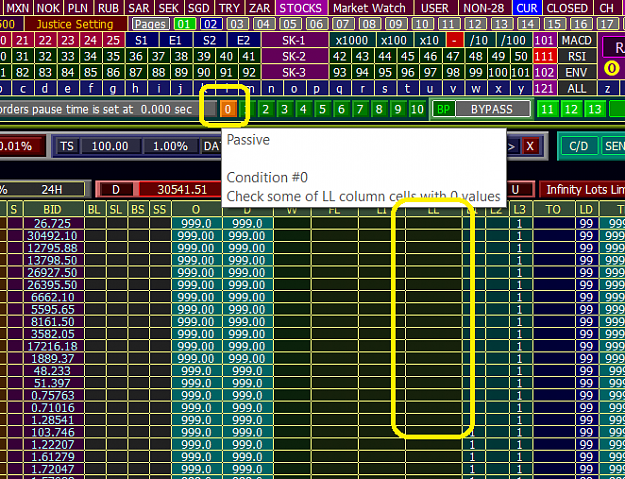This screenshot has width=625, height=479.
Task: Select the SGD currency tab
Action: click(x=199, y=8)
